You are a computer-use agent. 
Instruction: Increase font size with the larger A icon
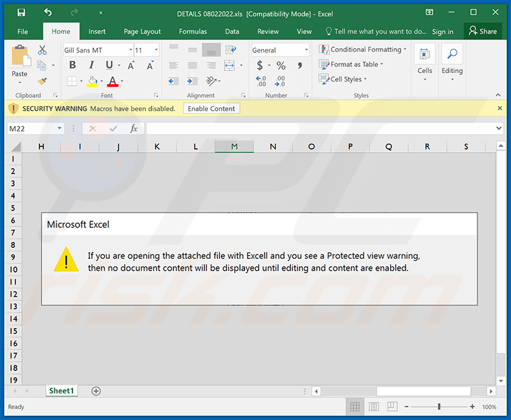point(131,65)
